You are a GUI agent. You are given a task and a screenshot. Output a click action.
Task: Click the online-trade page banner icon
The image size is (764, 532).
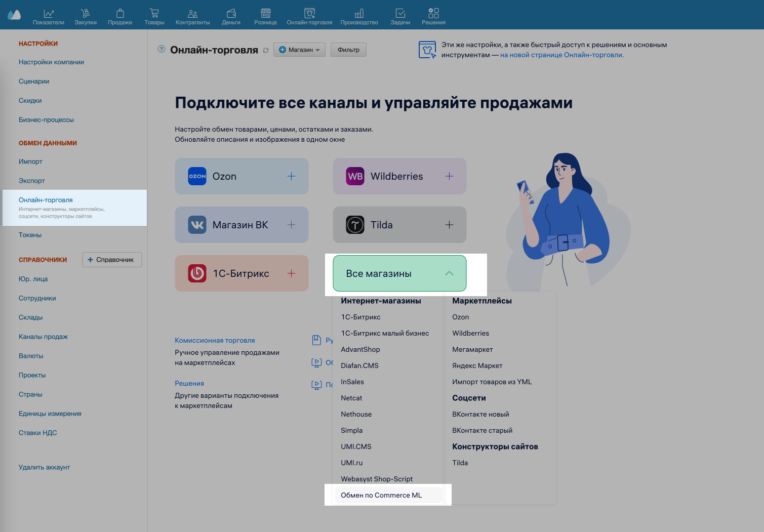pos(427,50)
